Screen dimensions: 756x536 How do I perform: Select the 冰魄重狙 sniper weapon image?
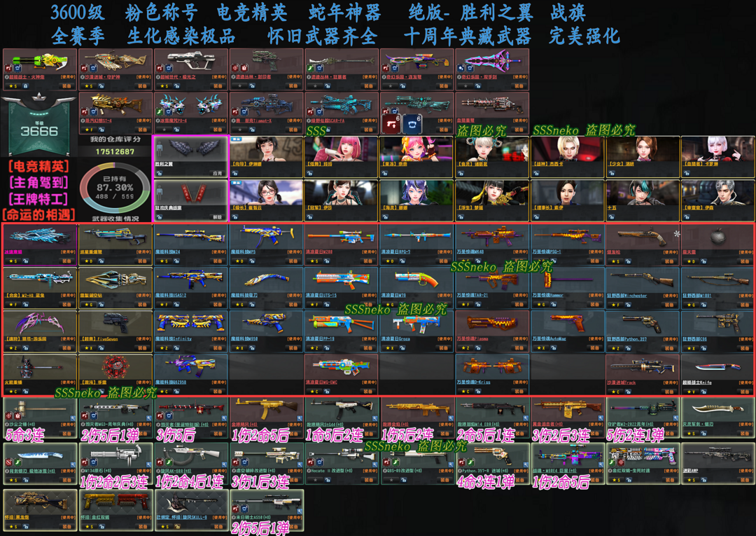39,236
